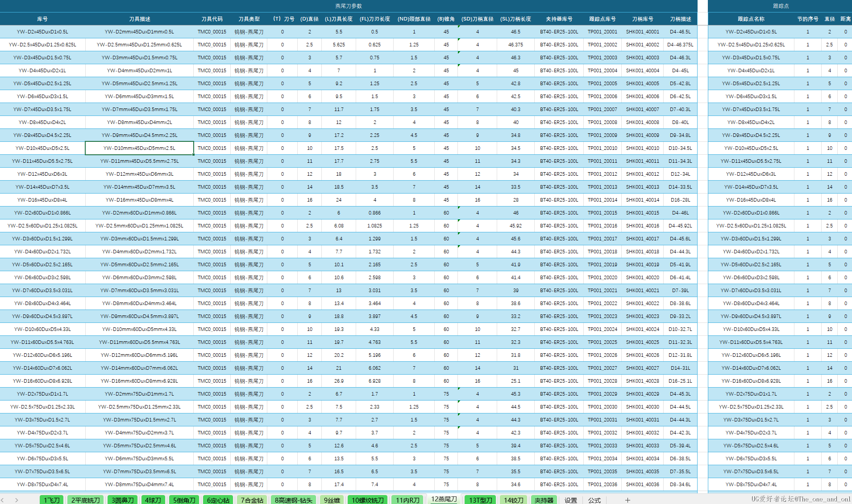Switch to the 1飞刀 sheet tab
The image size is (852, 504).
coord(52,500)
